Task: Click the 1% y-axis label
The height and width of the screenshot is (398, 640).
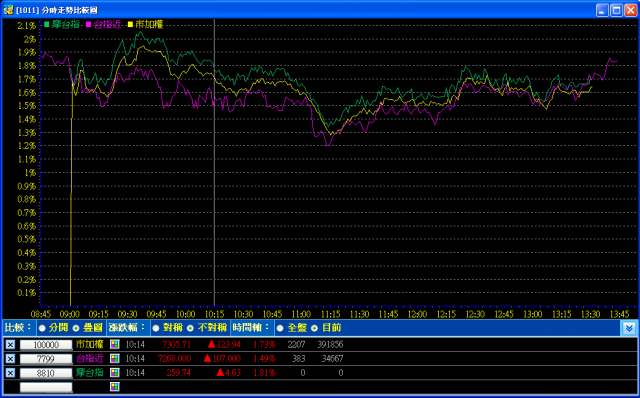Action: pos(30,173)
